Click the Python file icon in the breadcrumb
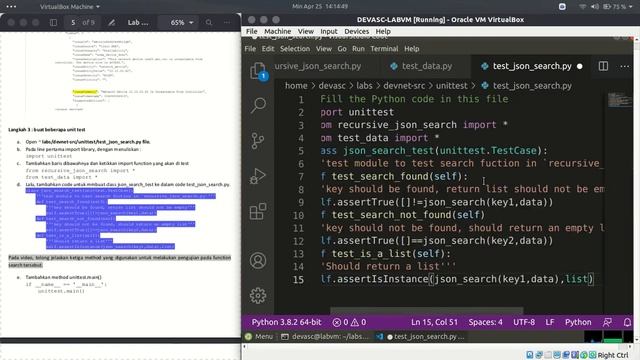This screenshot has height=360, width=640. click(x=485, y=86)
